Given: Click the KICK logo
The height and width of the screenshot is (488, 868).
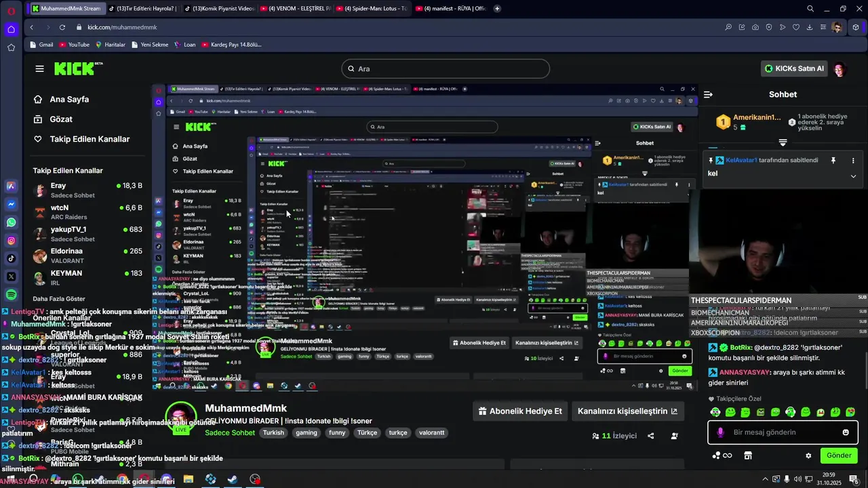Looking at the screenshot, I should (x=78, y=68).
